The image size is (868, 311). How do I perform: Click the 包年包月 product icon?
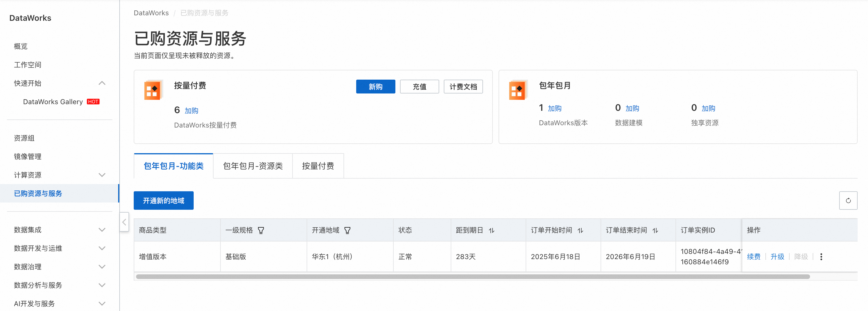point(518,90)
